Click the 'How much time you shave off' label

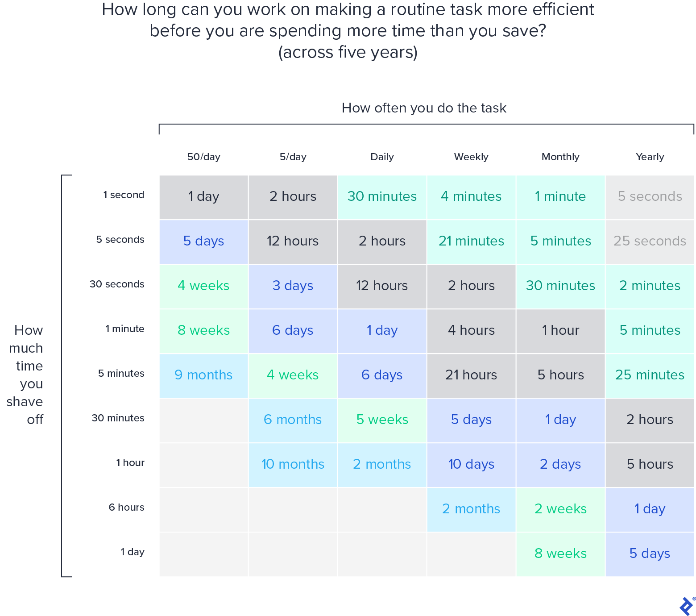[x=26, y=375]
